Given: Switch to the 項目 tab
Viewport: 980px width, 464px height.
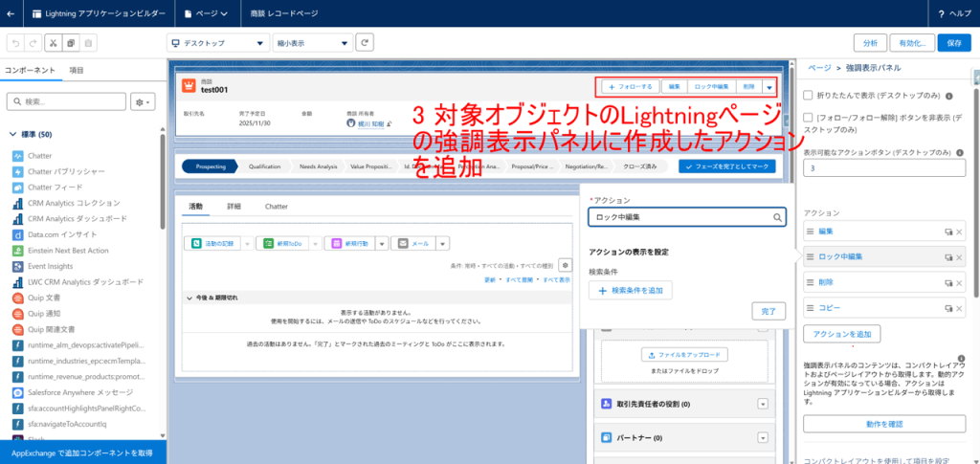Looking at the screenshot, I should pos(77,71).
